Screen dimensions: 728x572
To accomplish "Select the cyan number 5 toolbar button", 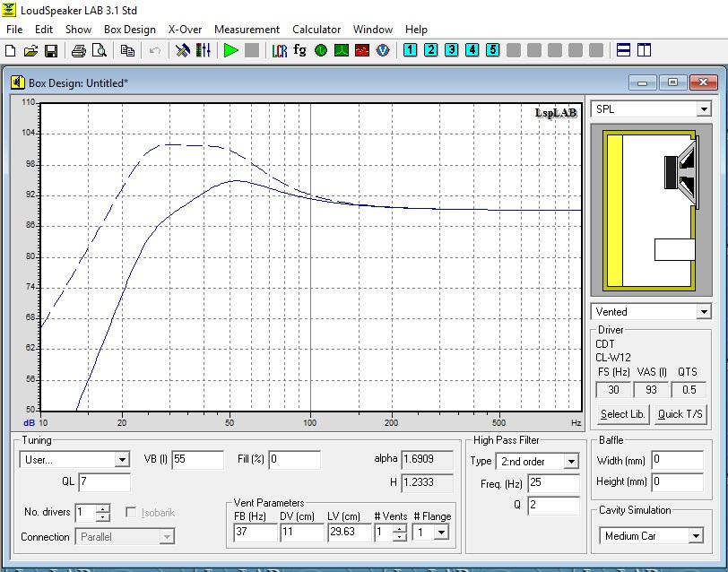I will pyautogui.click(x=492, y=50).
